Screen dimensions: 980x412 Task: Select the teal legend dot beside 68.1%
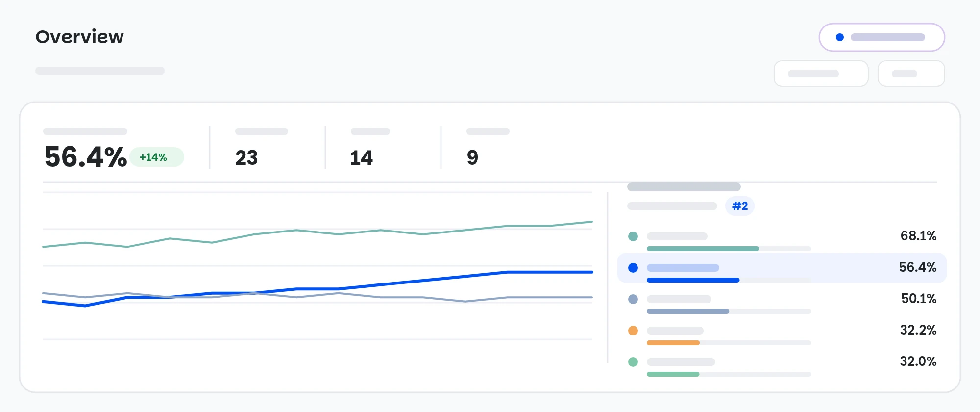pyautogui.click(x=633, y=236)
